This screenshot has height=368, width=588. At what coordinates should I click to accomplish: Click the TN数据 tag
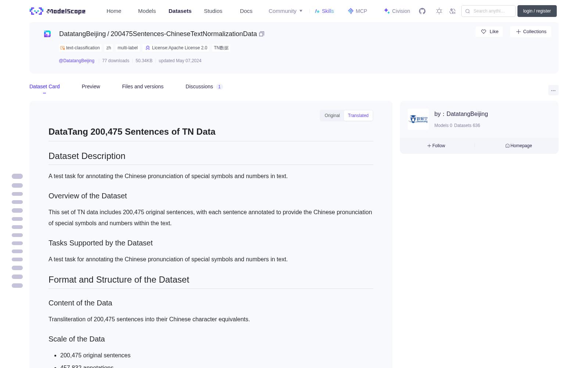[x=221, y=48]
